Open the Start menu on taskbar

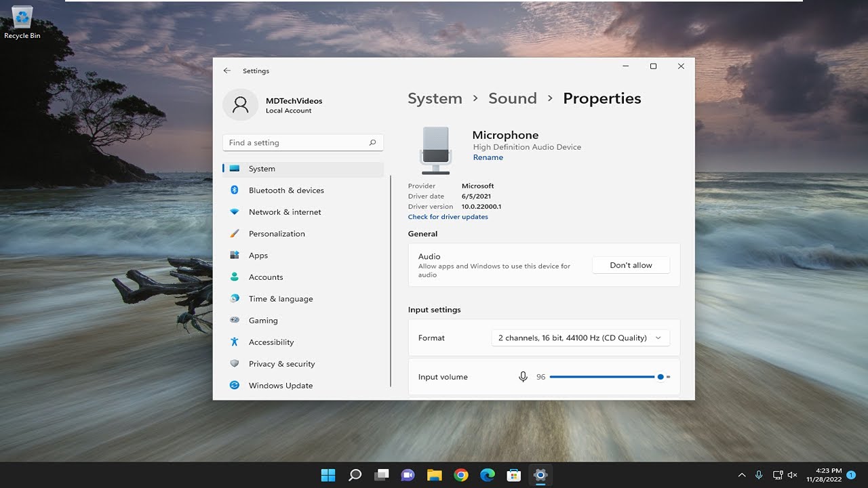(328, 475)
